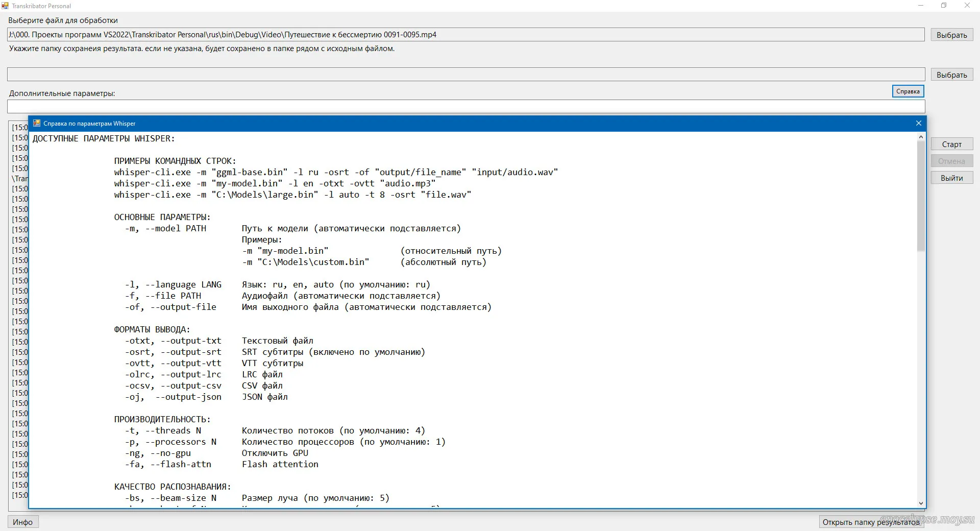Click the source video file path field
This screenshot has width=980, height=531.
(x=465, y=35)
